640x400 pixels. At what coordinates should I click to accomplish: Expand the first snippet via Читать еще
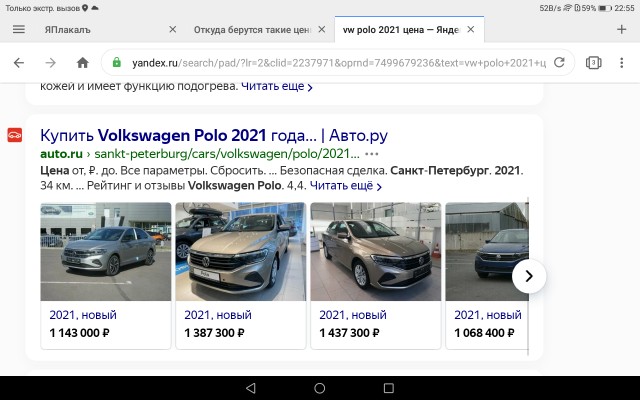pyautogui.click(x=277, y=87)
